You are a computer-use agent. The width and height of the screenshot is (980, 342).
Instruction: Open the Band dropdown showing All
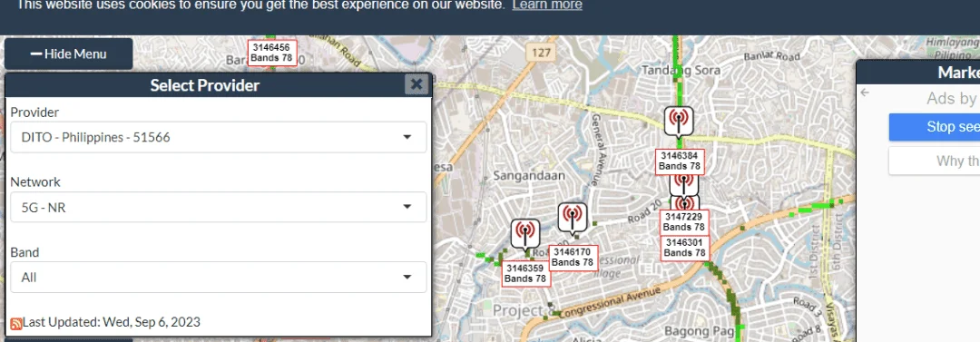[x=218, y=277]
